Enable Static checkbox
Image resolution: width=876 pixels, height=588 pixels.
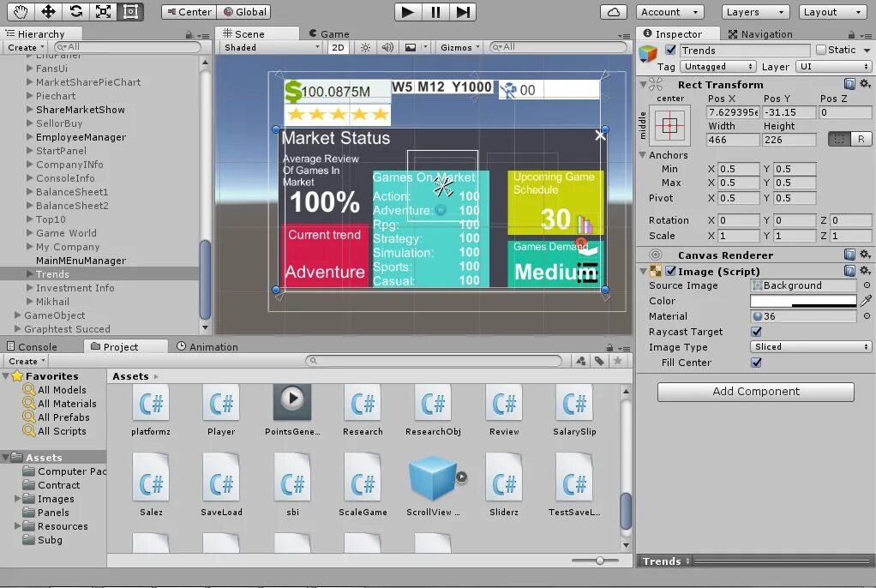click(x=820, y=50)
